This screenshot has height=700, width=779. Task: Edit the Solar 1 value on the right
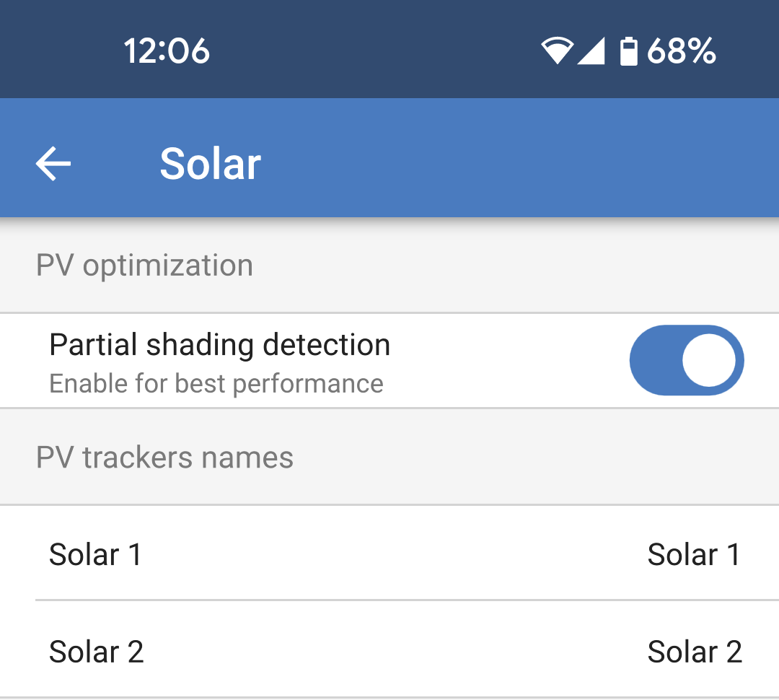[694, 554]
